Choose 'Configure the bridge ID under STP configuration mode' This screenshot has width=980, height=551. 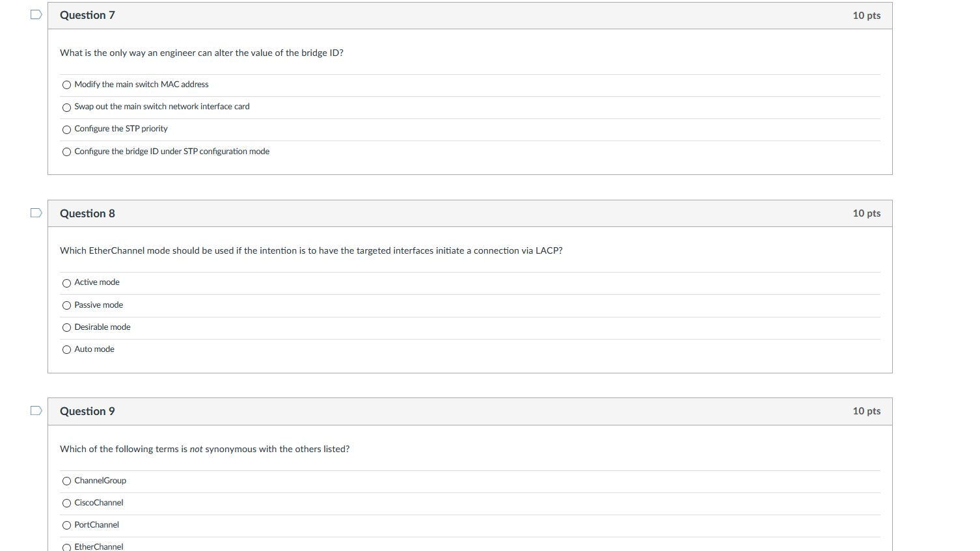pos(66,152)
